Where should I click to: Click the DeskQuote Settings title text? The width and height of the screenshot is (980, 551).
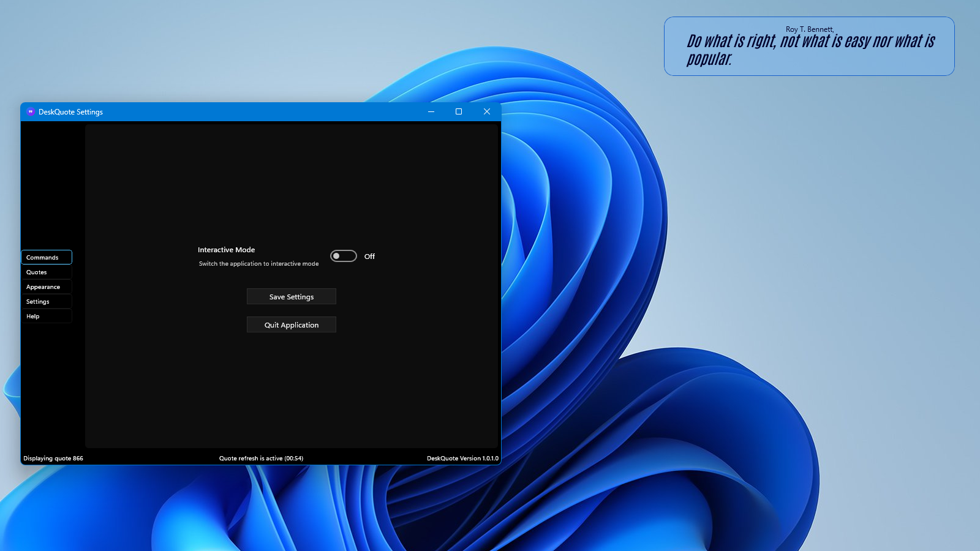pyautogui.click(x=70, y=112)
